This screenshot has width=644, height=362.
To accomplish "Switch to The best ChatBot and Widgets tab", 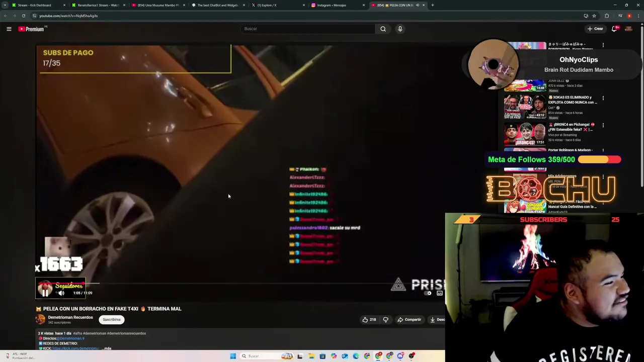I will coord(218,5).
